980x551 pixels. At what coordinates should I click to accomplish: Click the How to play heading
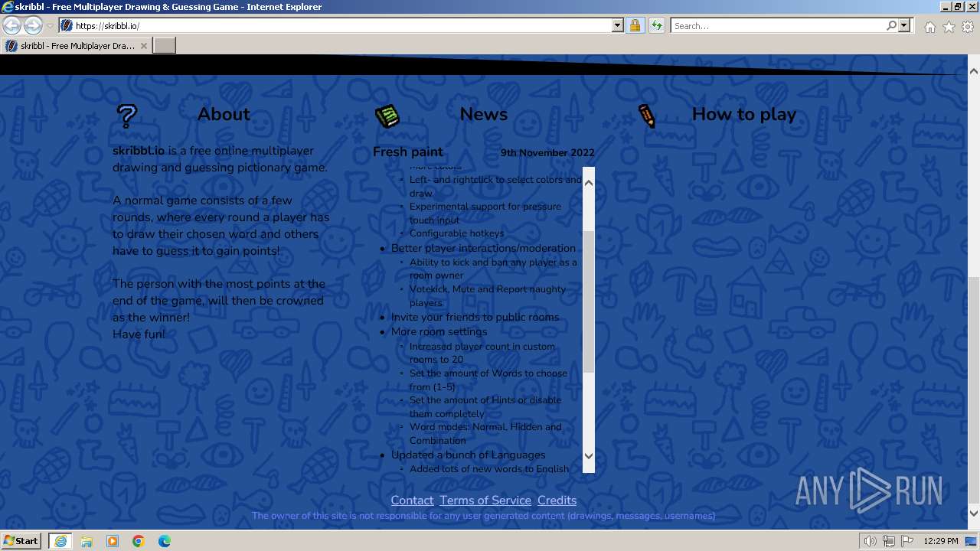744,114
